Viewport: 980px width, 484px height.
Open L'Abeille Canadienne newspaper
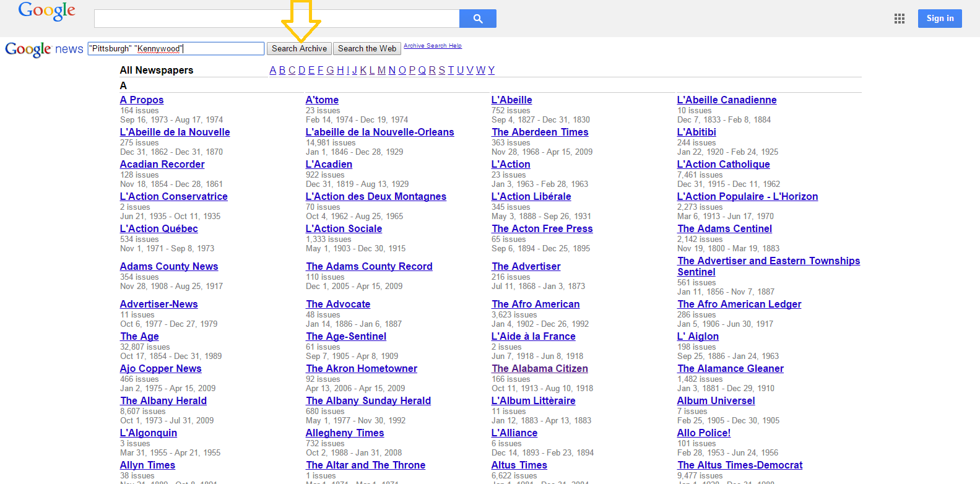(x=727, y=100)
